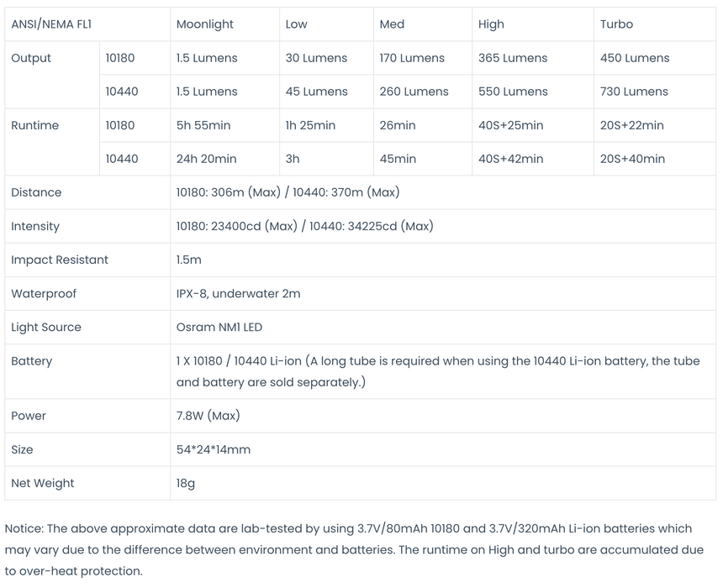Select the Moonlight column header

point(205,24)
